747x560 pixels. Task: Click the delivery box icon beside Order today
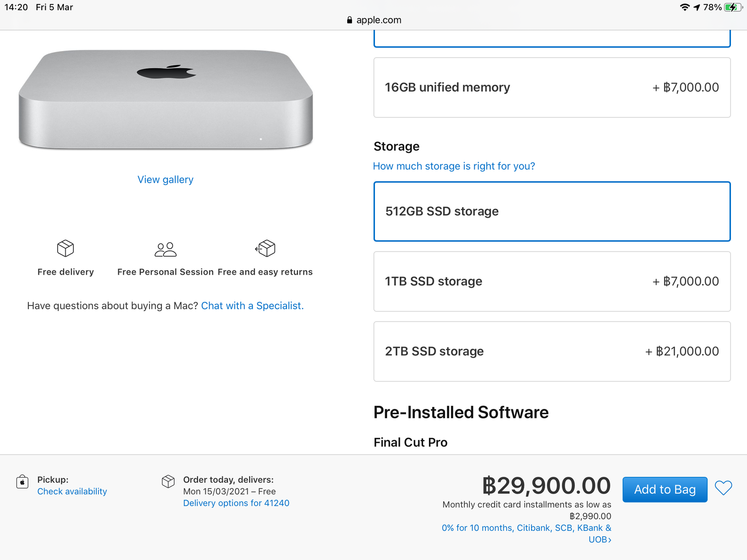[x=168, y=482]
